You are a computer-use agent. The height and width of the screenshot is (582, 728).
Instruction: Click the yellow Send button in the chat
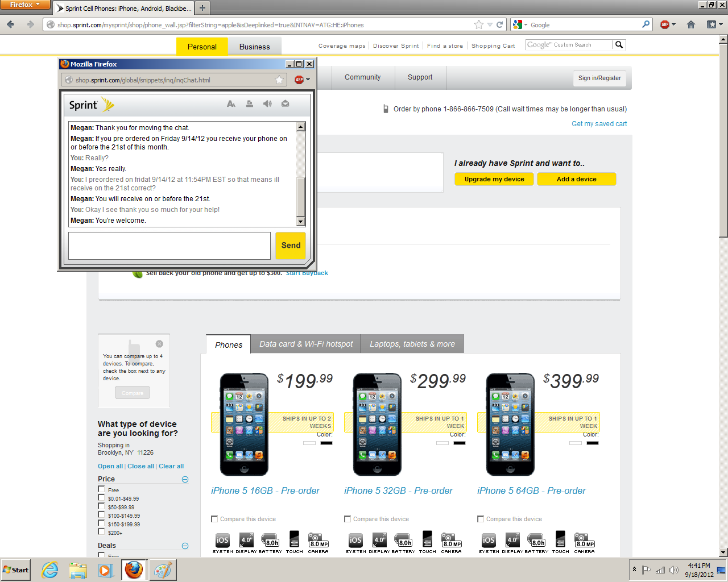(291, 246)
